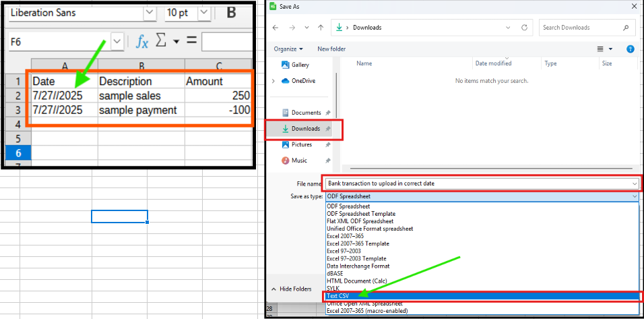Select column header B

click(141, 65)
